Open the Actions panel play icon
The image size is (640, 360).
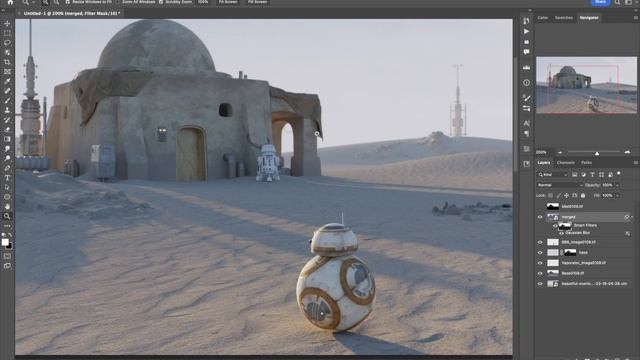pyautogui.click(x=527, y=31)
